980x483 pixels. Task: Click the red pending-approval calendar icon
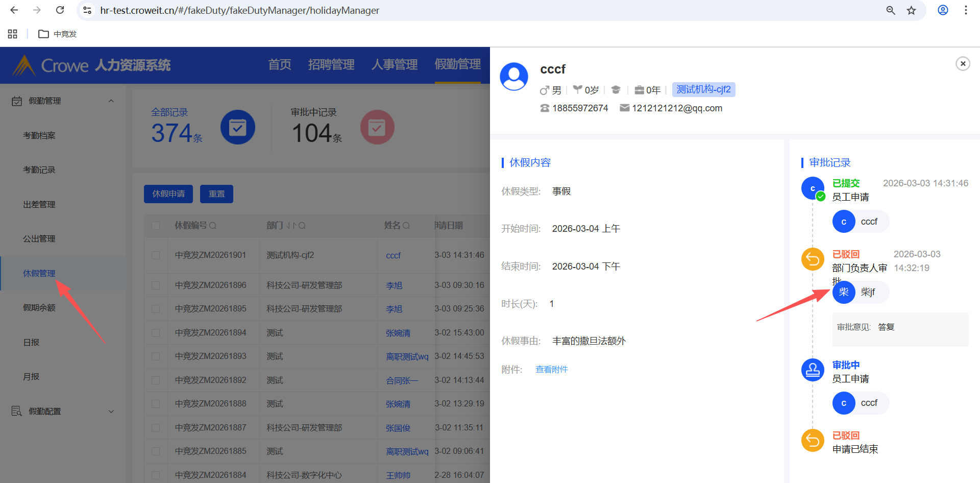click(377, 127)
